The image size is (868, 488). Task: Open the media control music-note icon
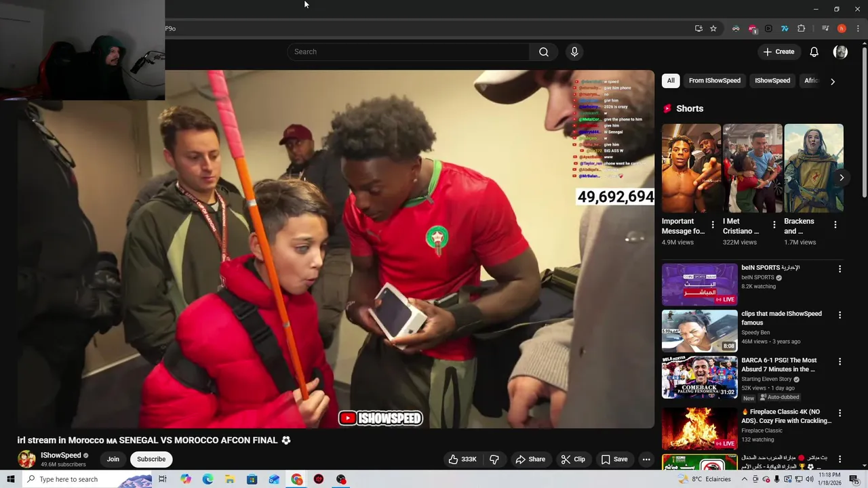coord(825,28)
